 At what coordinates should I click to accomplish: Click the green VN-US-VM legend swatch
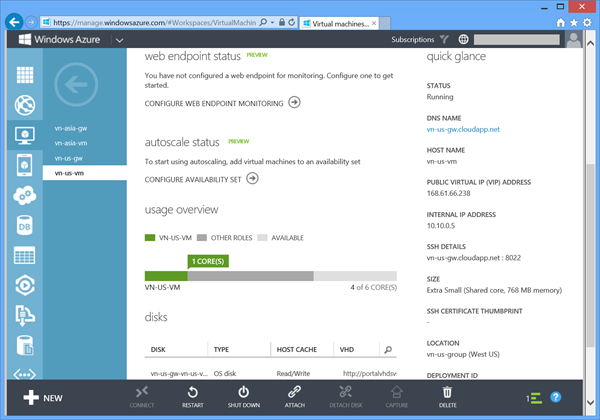pos(150,238)
